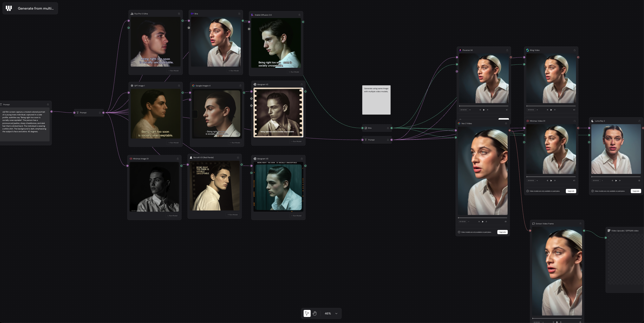This screenshot has width=644, height=323.
Task: Click Upgrade in the Luma Ray 2 node
Action: coord(636,191)
